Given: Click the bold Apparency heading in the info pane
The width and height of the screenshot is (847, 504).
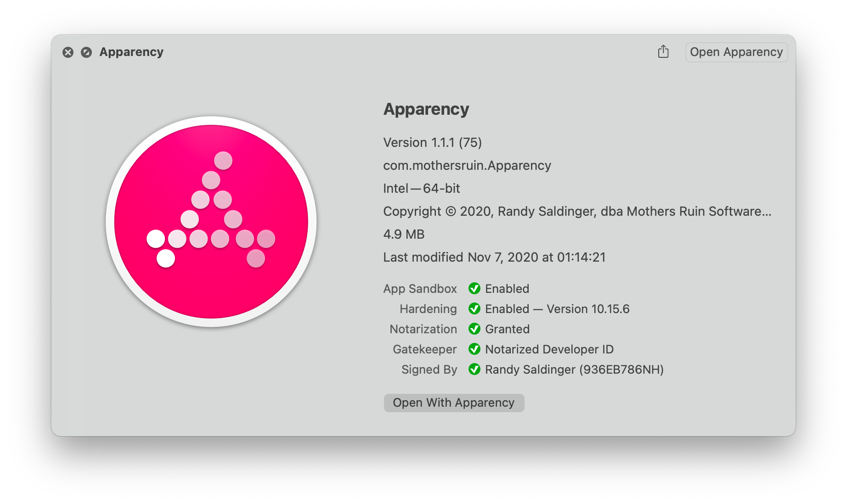Looking at the screenshot, I should 426,109.
